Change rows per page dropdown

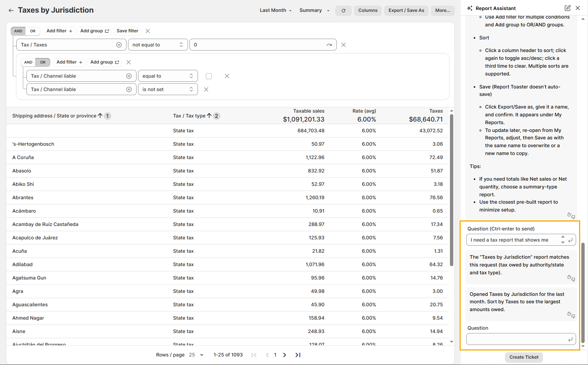click(x=196, y=355)
